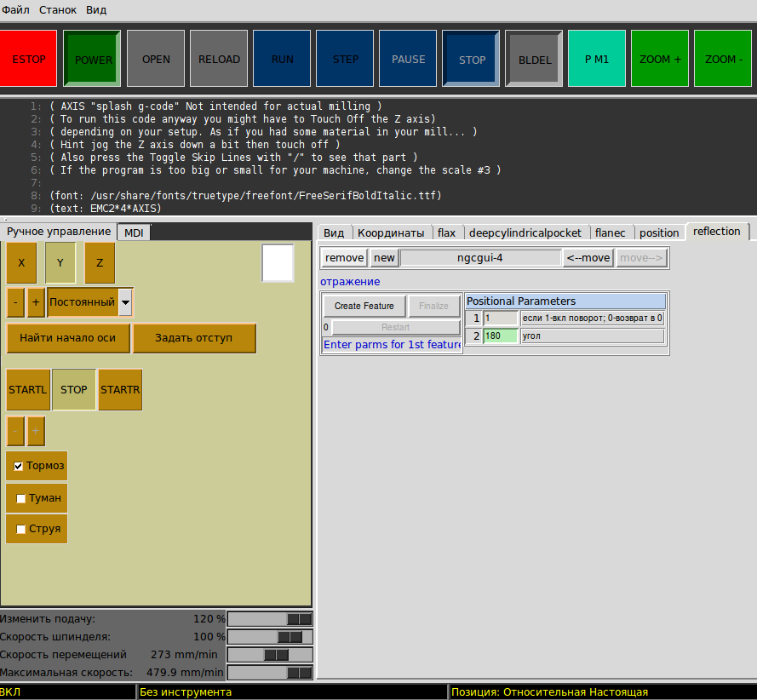Jog positive with the plus button beside Постоянный
Image resolution: width=757 pixels, height=700 pixels.
[36, 302]
